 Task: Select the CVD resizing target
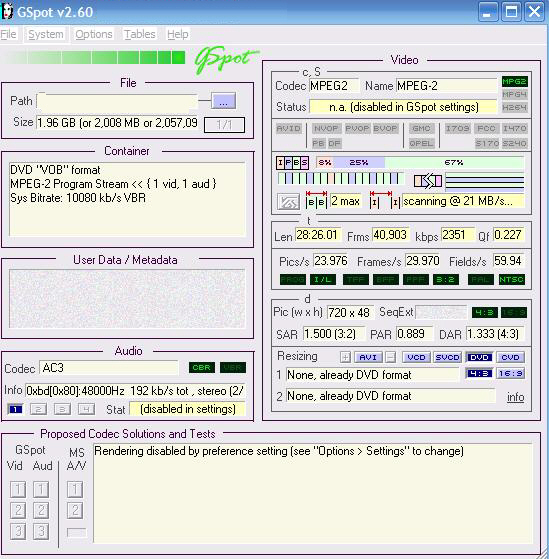click(510, 357)
